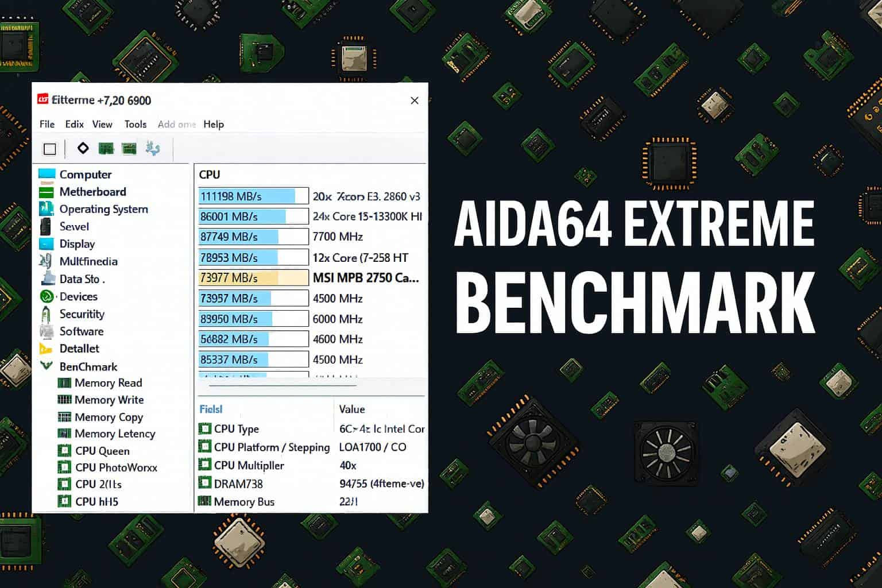The image size is (882, 588).
Task: Open the File menu
Action: click(x=47, y=124)
